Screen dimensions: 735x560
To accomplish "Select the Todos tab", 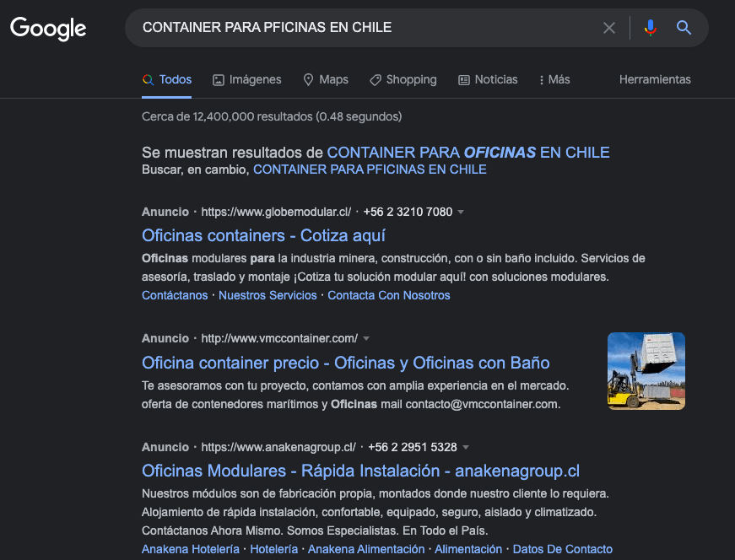I will point(167,79).
